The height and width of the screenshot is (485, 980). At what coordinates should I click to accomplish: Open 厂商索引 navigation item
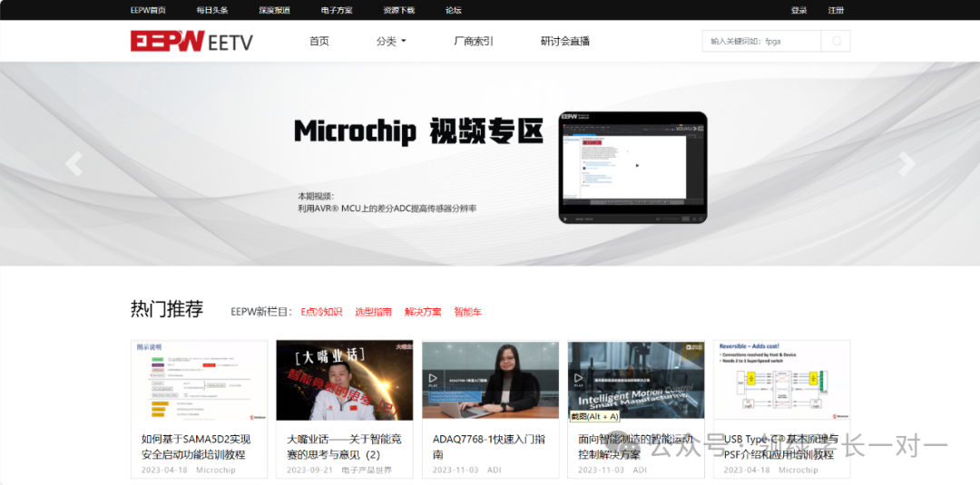(474, 41)
